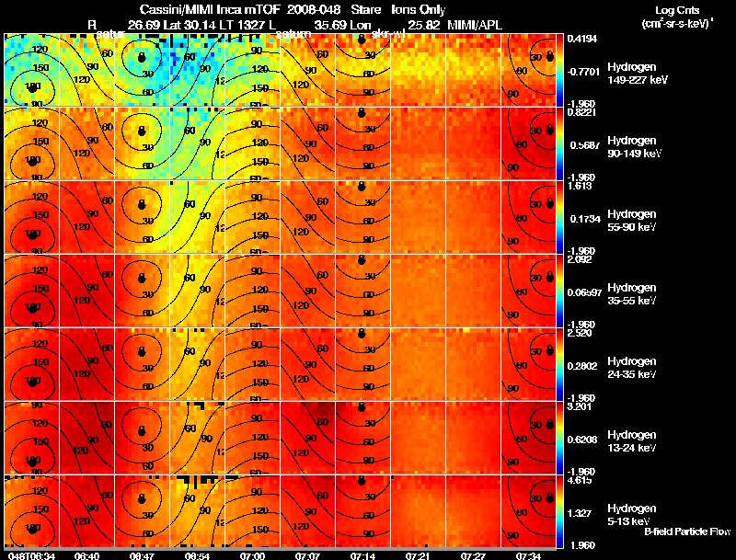Click the '0.4194' colorbar maximum value

point(582,39)
